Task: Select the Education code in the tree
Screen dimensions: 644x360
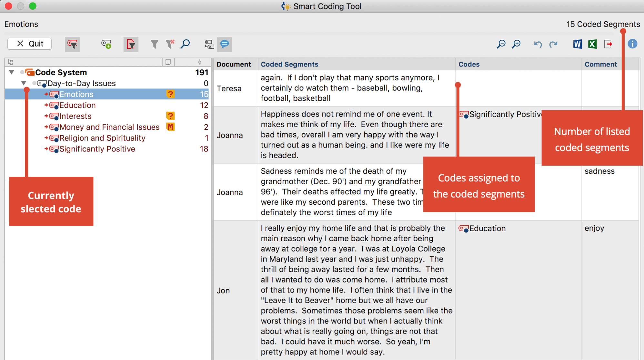Action: coord(77,105)
